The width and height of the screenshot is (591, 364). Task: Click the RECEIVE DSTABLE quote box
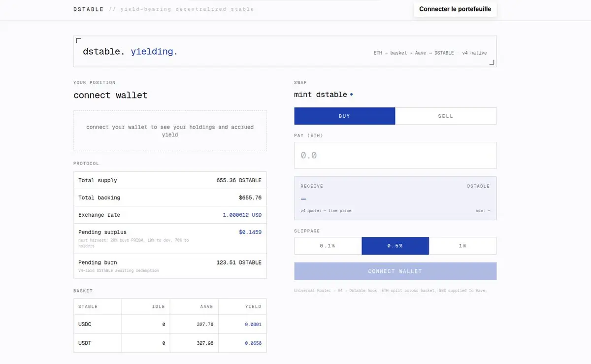[x=395, y=198]
